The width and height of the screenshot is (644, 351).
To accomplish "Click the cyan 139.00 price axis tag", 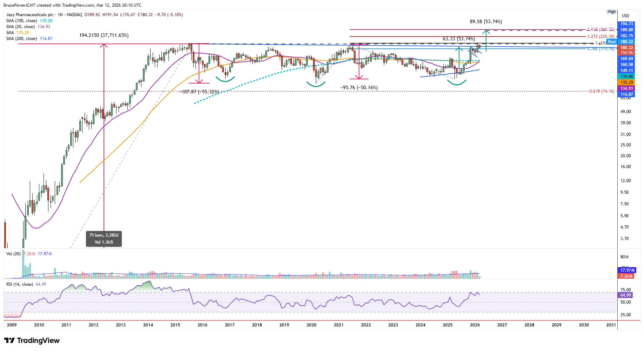I will click(626, 77).
